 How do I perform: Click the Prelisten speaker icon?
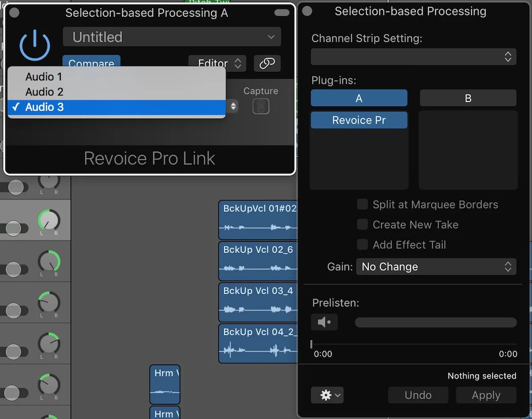pos(324,322)
